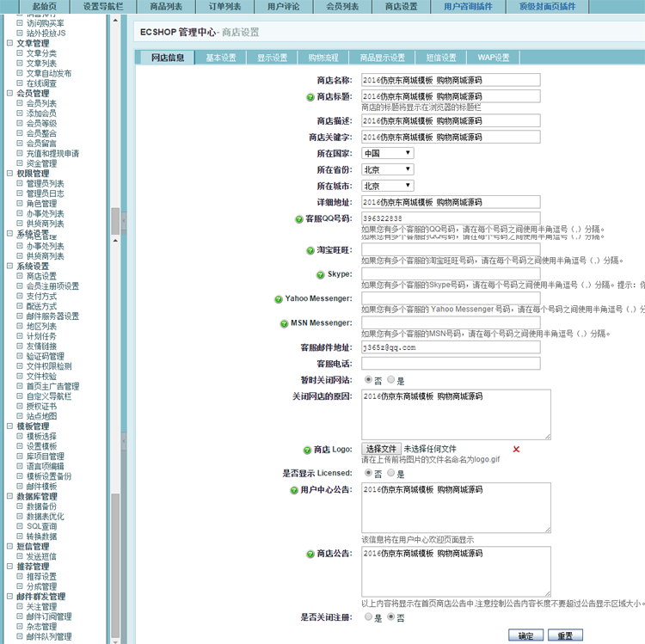The width and height of the screenshot is (645, 644).
Task: Select 是 for 暂时关闭网站
Action: [390, 380]
